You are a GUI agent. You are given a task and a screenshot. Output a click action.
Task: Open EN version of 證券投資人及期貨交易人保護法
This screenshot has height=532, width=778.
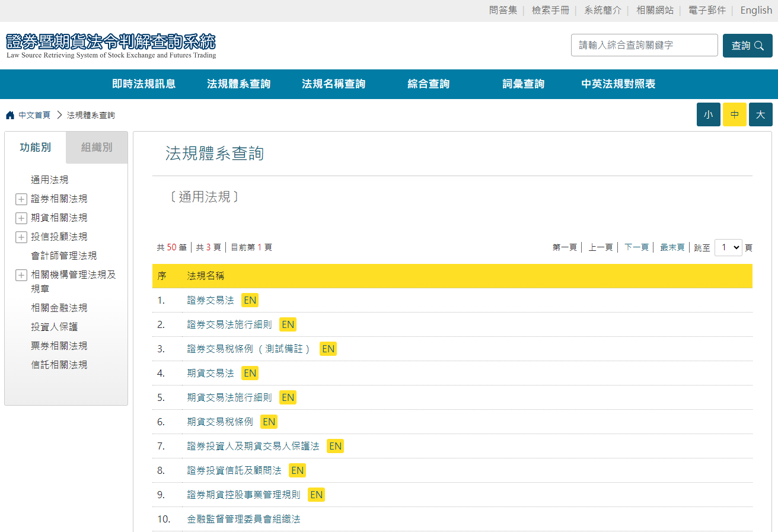336,446
